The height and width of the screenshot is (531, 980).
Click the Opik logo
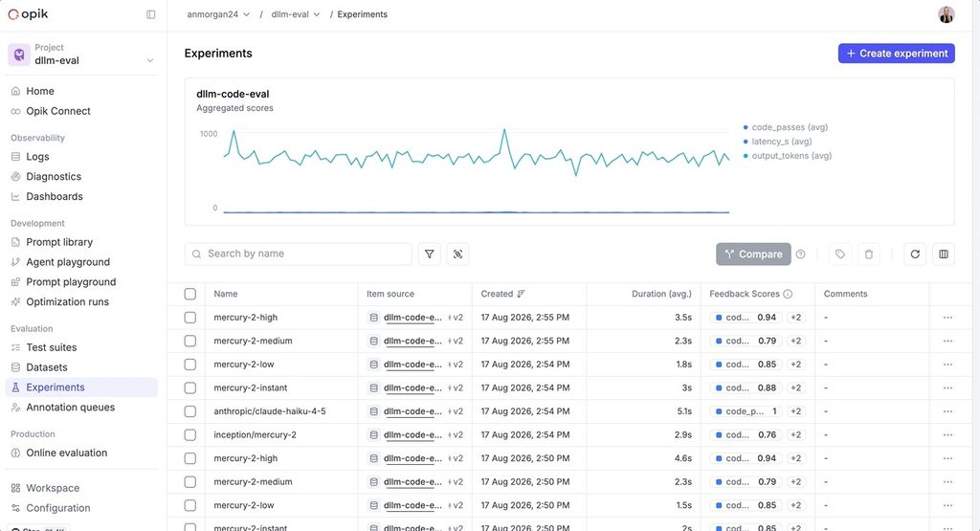coord(28,13)
